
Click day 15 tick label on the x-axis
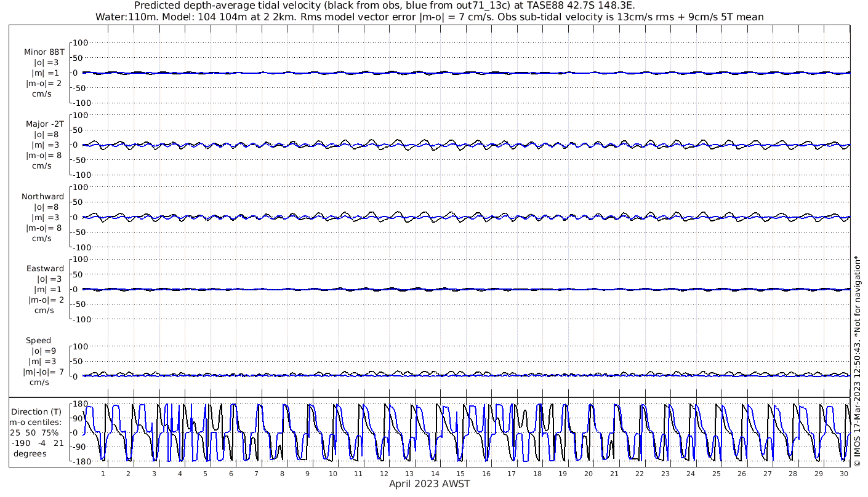point(461,474)
